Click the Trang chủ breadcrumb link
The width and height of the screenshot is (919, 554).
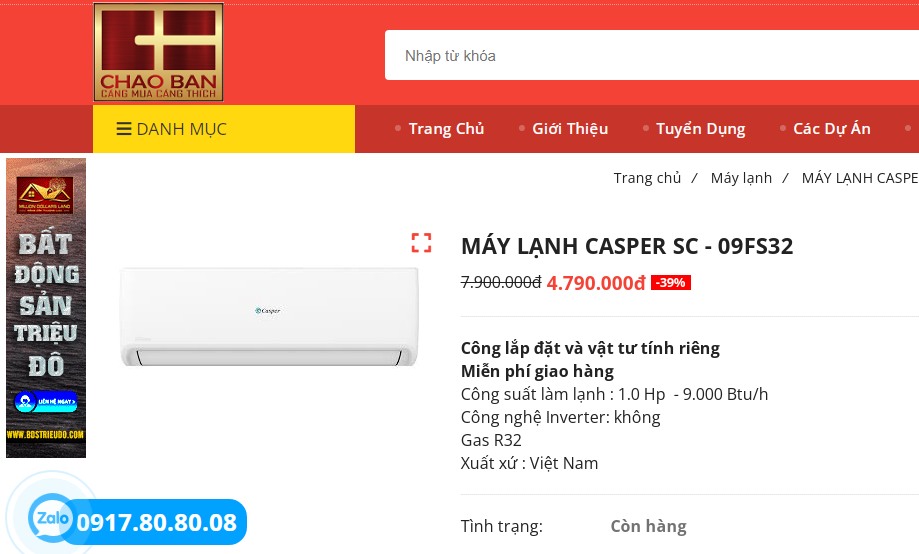647,178
